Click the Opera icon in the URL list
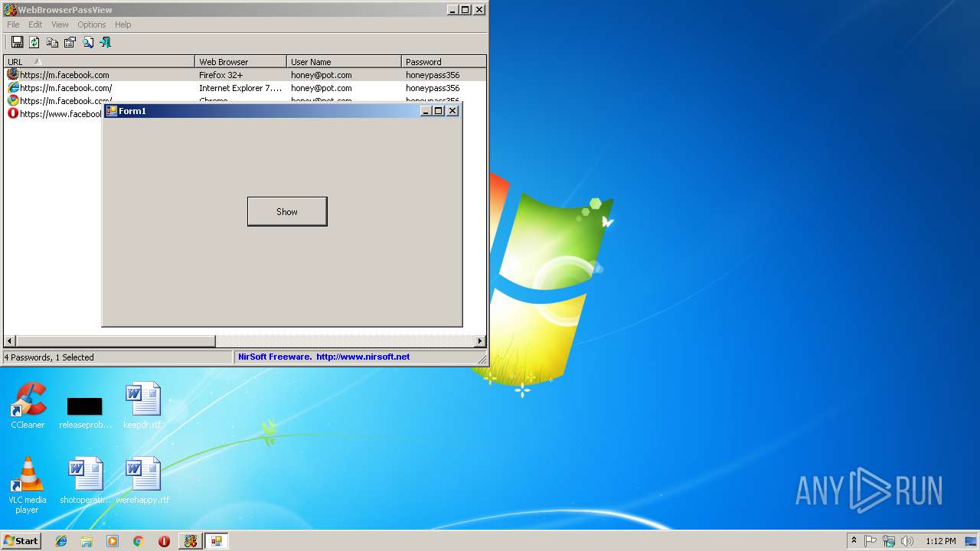The height and width of the screenshot is (551, 980). pyautogui.click(x=12, y=113)
